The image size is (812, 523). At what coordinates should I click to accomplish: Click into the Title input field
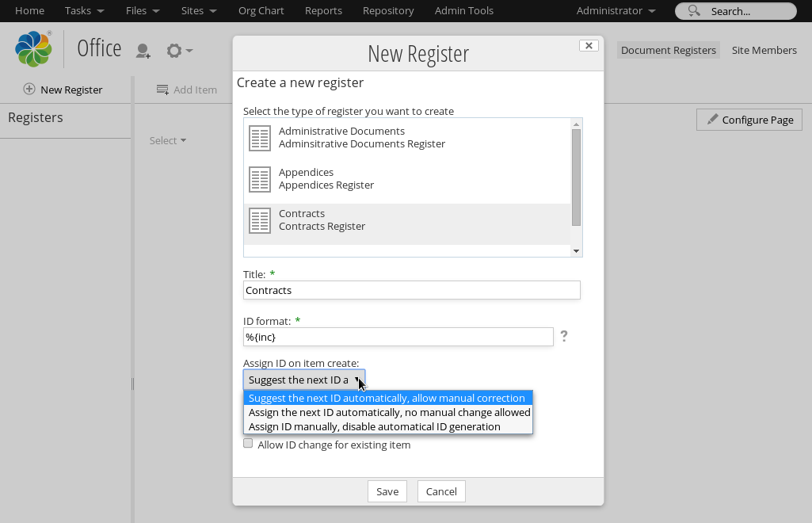(x=411, y=290)
